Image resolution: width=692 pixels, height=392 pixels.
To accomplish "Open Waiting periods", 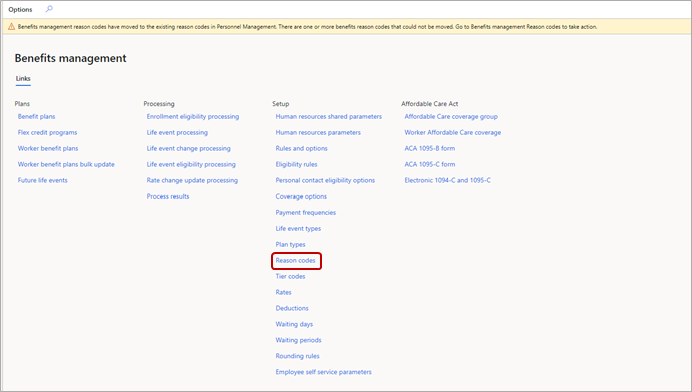I will pos(298,340).
